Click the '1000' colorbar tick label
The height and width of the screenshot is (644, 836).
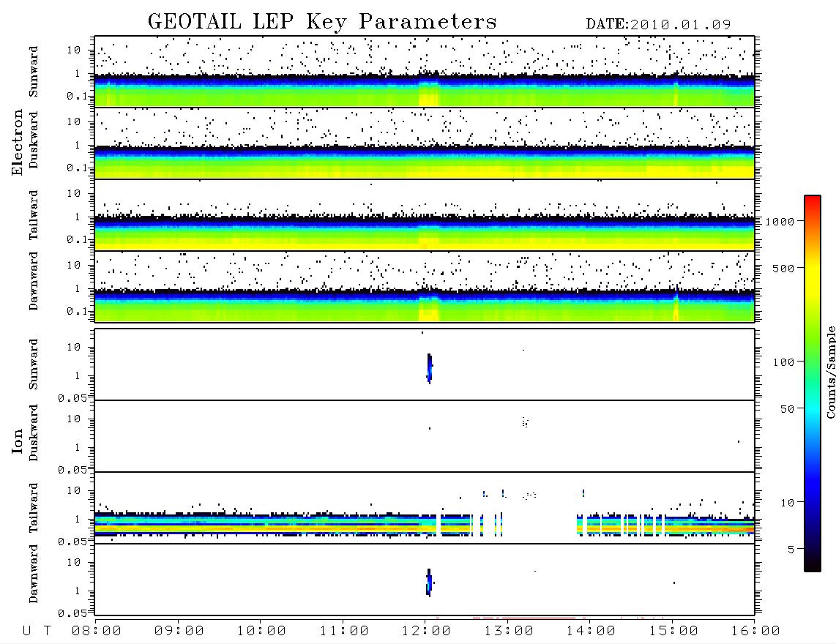(x=780, y=222)
